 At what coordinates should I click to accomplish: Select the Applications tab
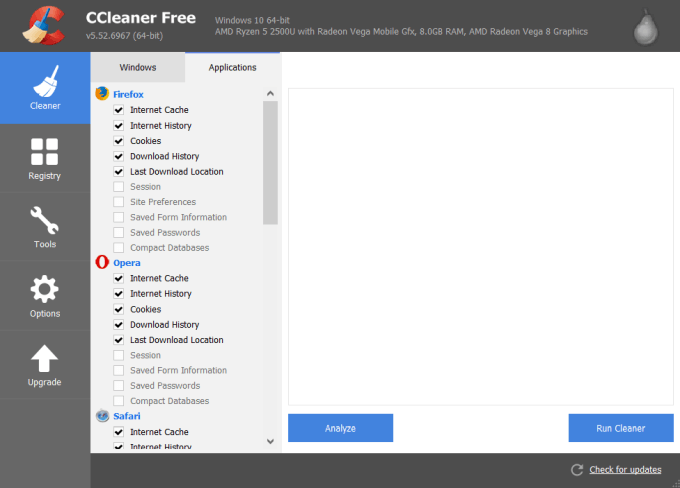click(233, 68)
